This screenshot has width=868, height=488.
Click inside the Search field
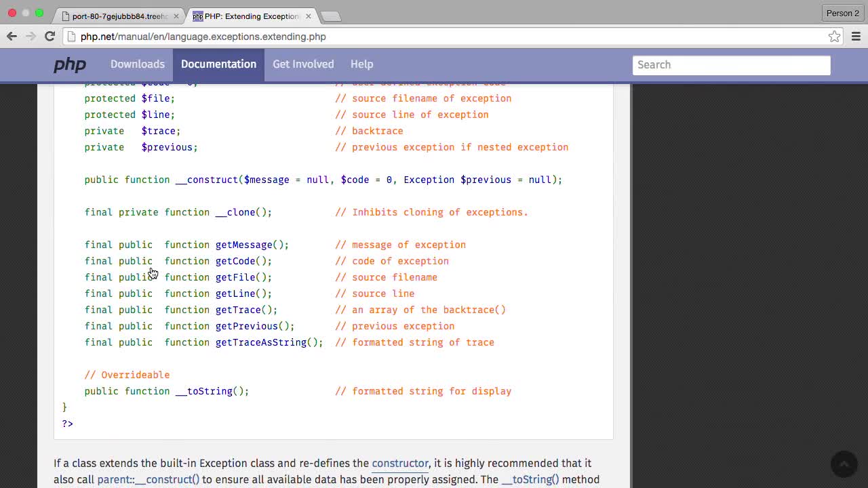coord(731,64)
